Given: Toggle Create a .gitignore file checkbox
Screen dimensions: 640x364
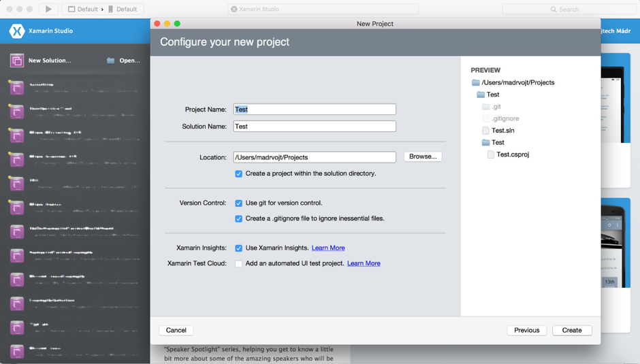Looking at the screenshot, I should (x=239, y=218).
